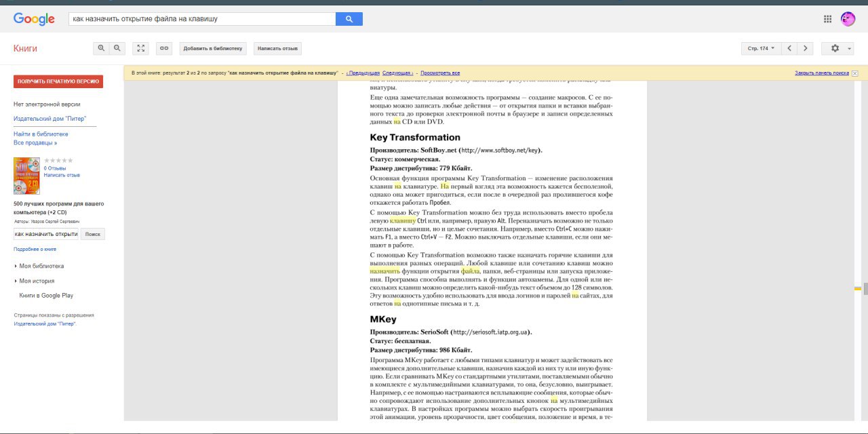Click the blue search magnifier button

point(349,19)
